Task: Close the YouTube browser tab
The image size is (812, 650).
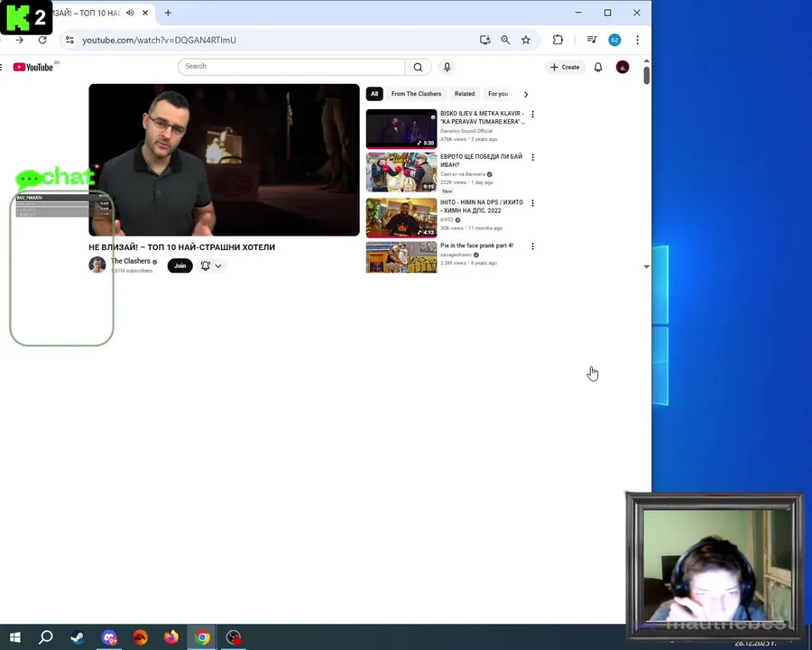Action: (145, 13)
